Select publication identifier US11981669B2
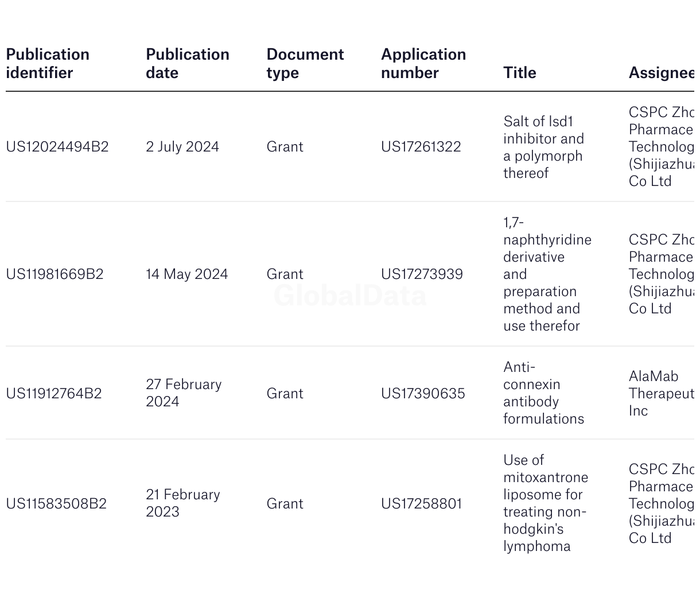 55,274
